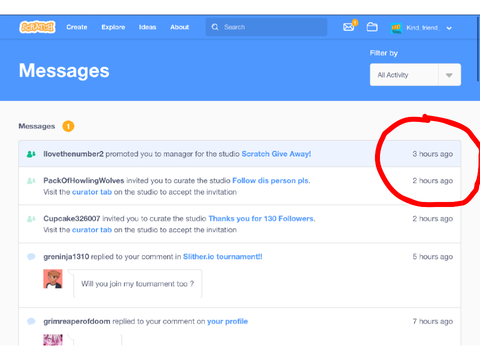The width and height of the screenshot is (480, 360).
Task: Open the My Stuff folder icon
Action: click(372, 27)
